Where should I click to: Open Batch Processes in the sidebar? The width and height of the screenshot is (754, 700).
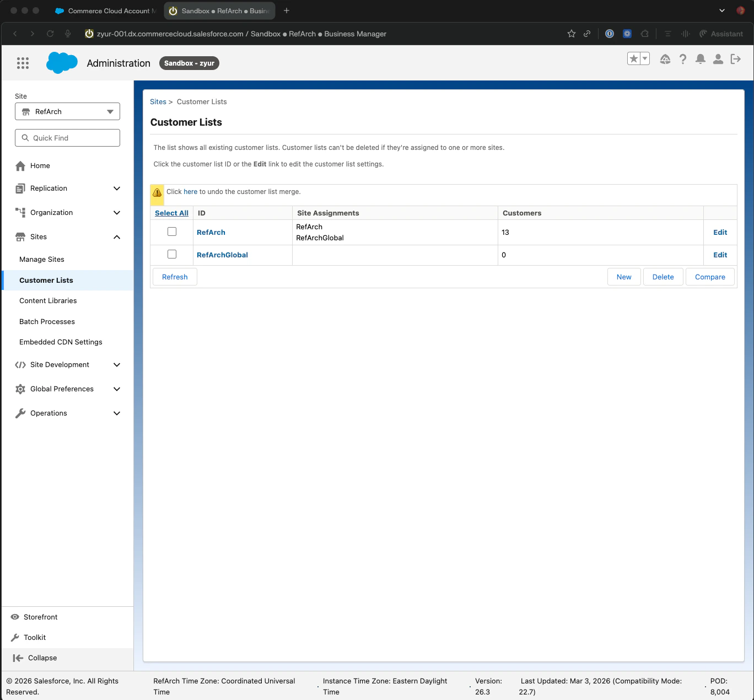coord(47,322)
